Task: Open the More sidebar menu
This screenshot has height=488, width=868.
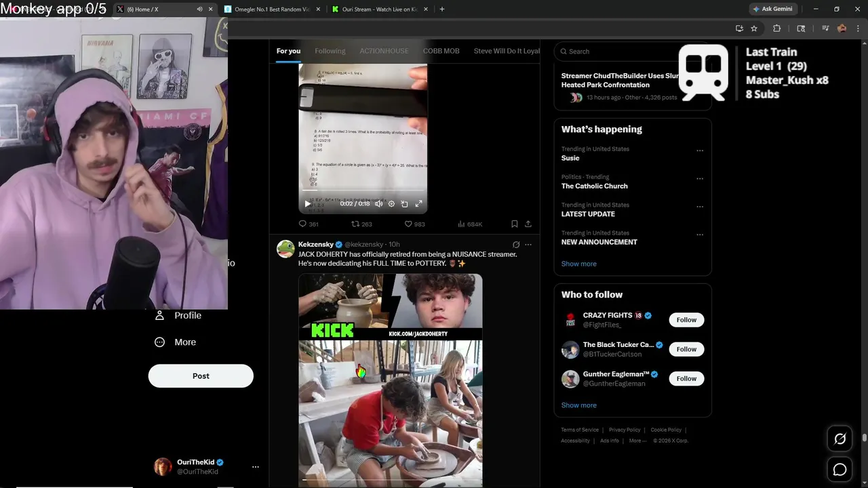Action: (x=175, y=342)
